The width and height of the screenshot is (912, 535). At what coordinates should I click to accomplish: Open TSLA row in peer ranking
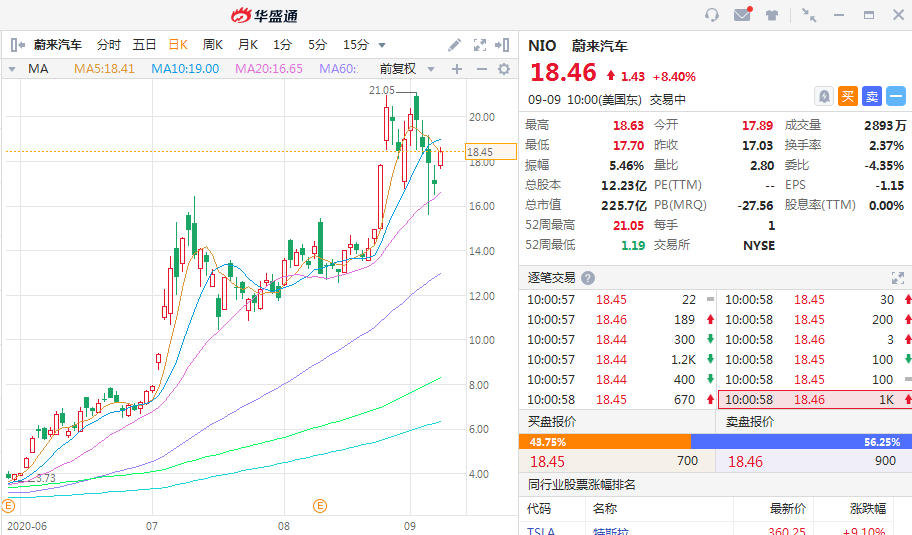pos(715,530)
